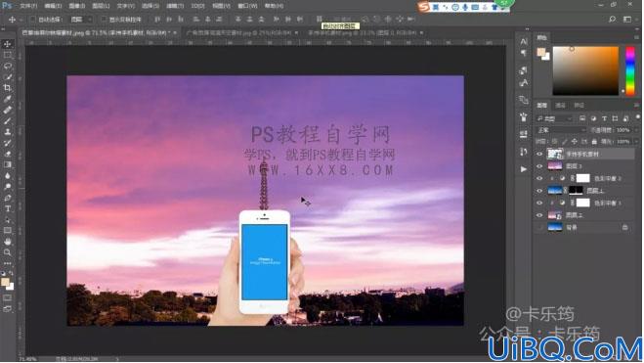Select the Crop tool
This screenshot has height=363, width=644.
(8, 88)
